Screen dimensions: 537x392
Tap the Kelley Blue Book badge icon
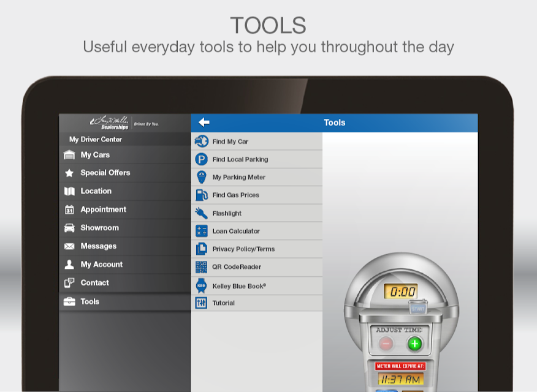201,285
